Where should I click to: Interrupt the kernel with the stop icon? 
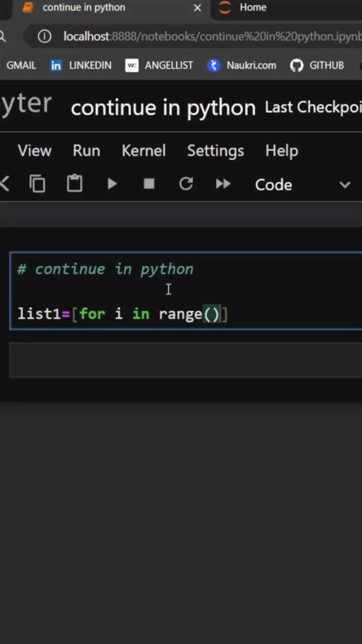(x=149, y=184)
